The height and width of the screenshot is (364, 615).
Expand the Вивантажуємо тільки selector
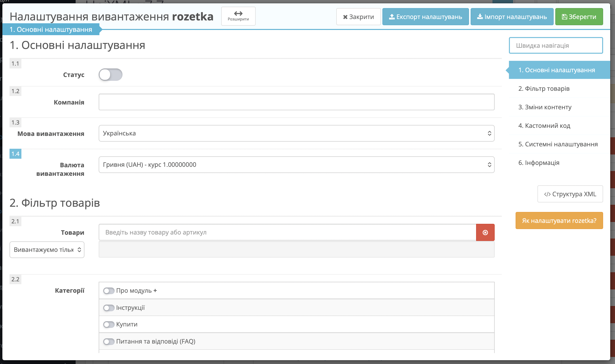[x=47, y=250]
